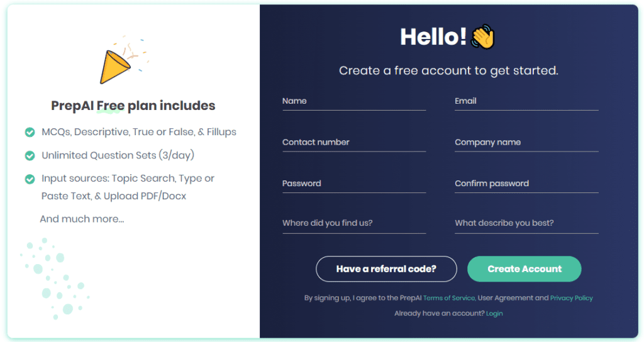The image size is (644, 342).
Task: Click the waving hand emoji
Action: [x=483, y=37]
